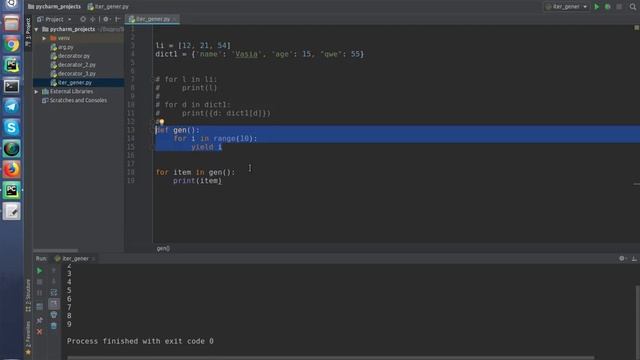
Task: Open decorator_2.py in the project tree
Action: 73,65
